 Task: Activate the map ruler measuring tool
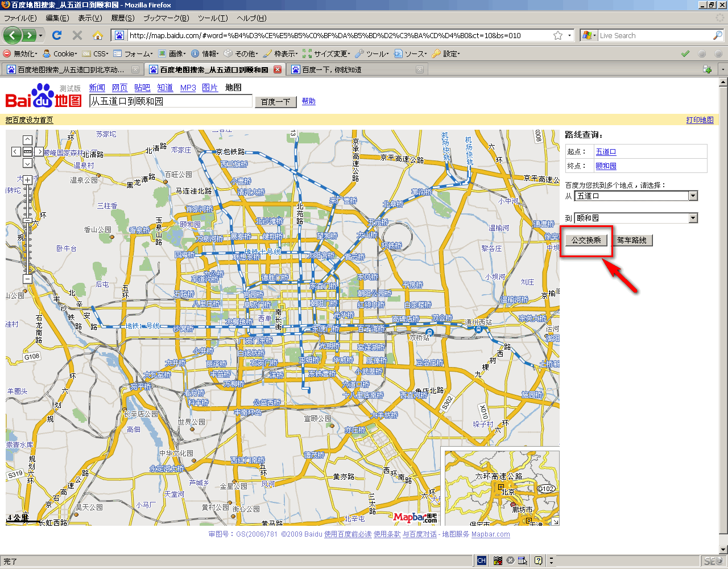coord(27,151)
